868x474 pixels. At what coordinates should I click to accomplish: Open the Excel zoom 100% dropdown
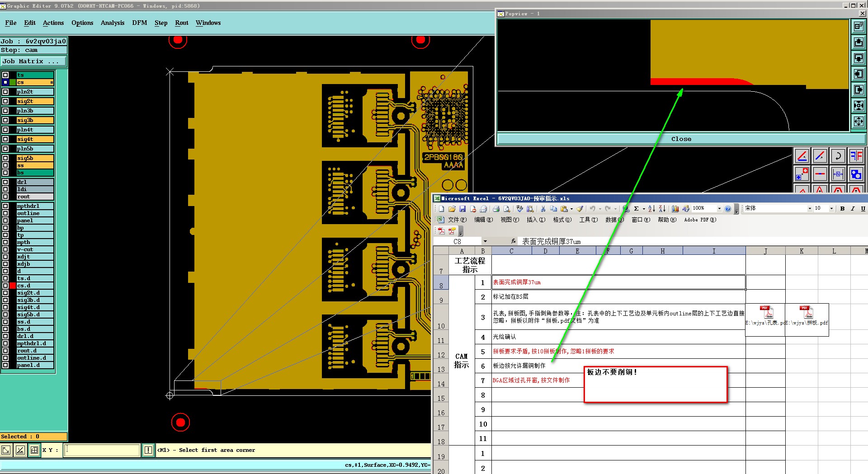(x=719, y=209)
